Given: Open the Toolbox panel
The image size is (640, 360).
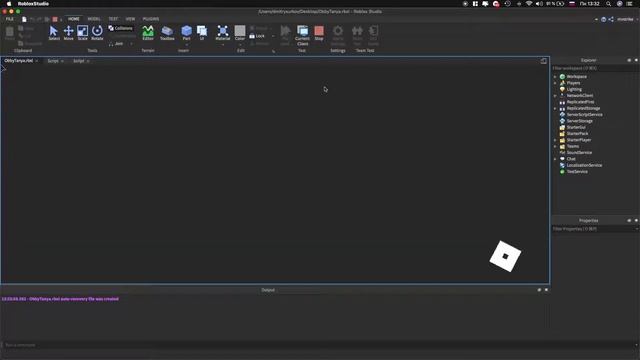Looking at the screenshot, I should tap(167, 33).
